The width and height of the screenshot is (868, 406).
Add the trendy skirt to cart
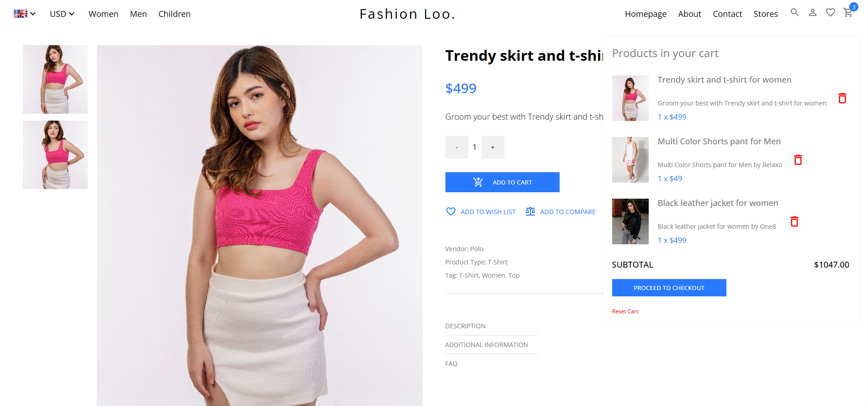coord(502,182)
